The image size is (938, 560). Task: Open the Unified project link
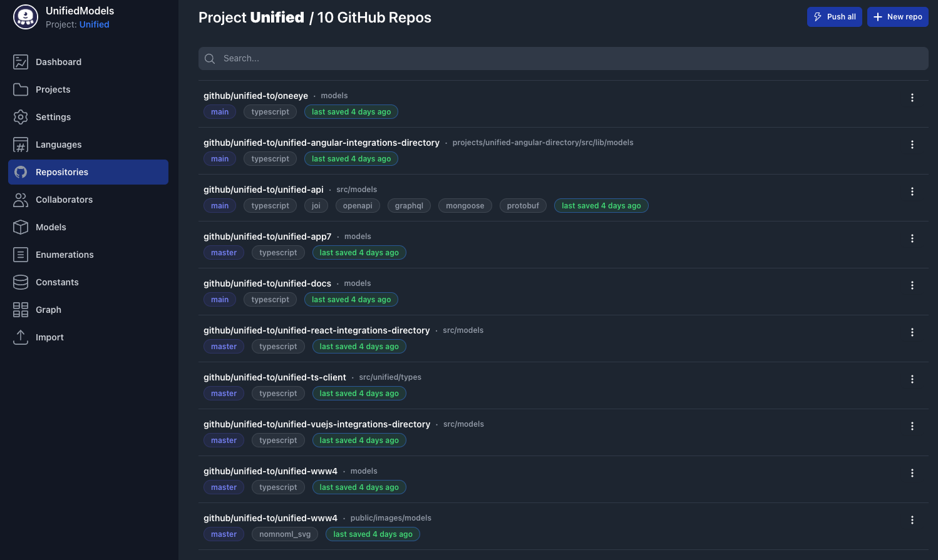pos(94,24)
